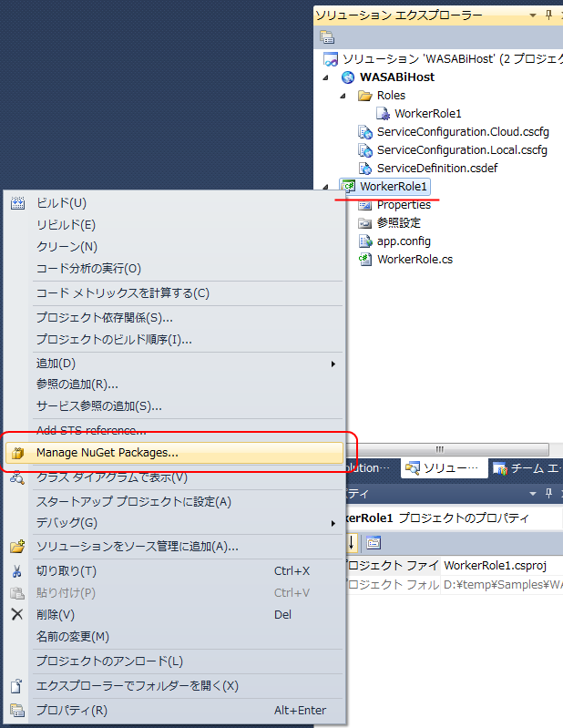
Task: Collapse the Roles folder node
Action: (x=343, y=96)
